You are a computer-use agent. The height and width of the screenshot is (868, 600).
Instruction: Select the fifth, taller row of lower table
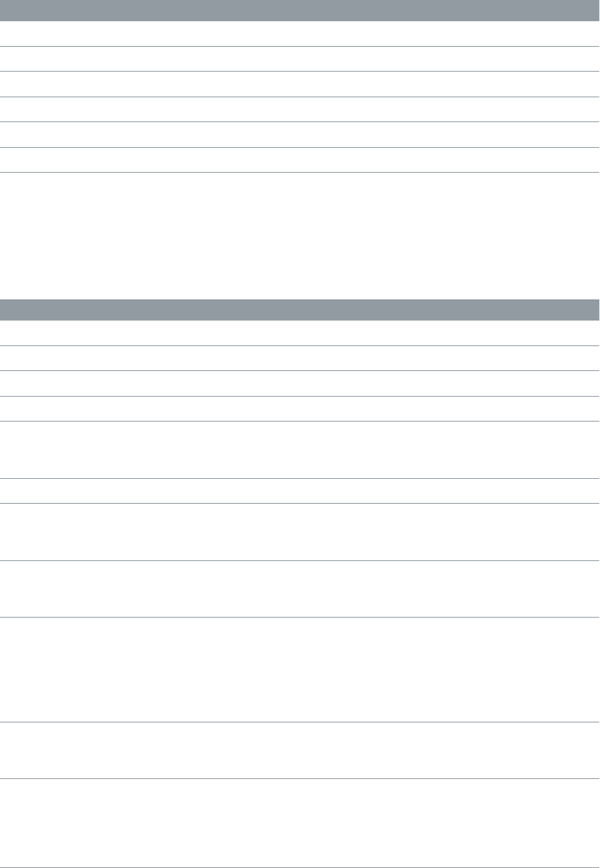click(300, 449)
